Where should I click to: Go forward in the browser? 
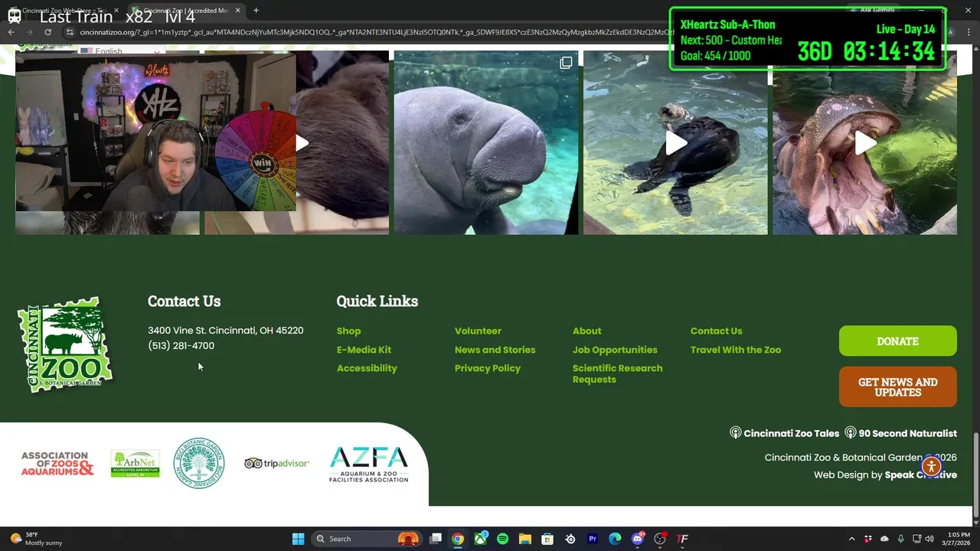[29, 32]
